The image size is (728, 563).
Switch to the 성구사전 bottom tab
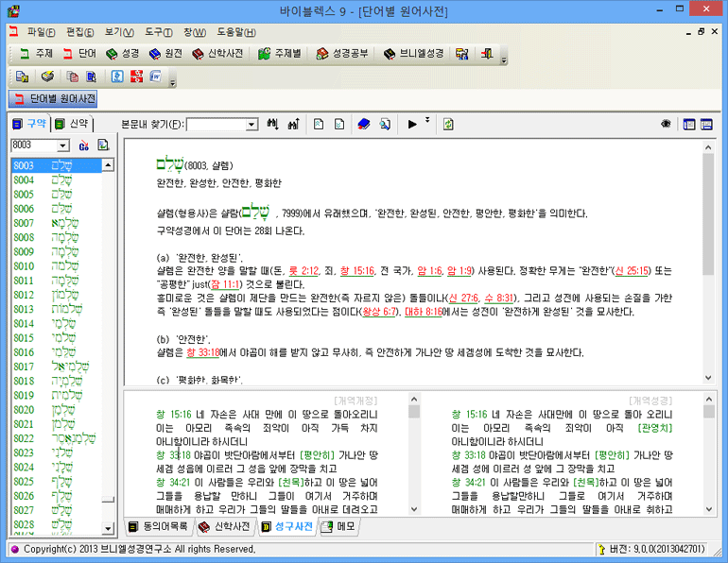pos(287,526)
